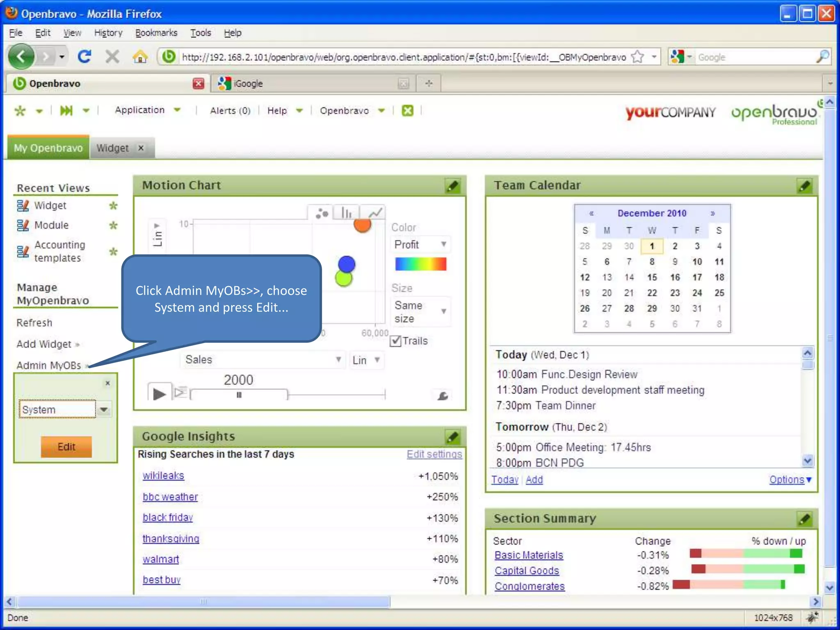This screenshot has height=630, width=840.
Task: Click the orange Edit button
Action: click(x=66, y=447)
